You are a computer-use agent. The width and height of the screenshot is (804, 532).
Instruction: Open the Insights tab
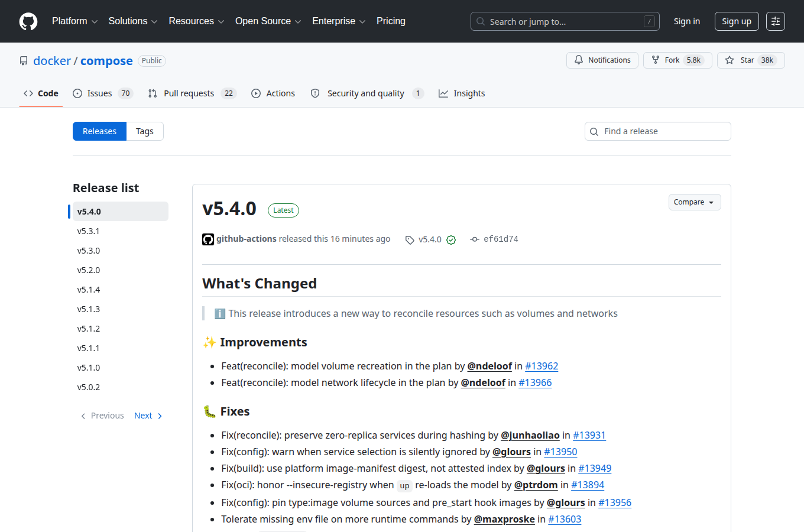[462, 93]
